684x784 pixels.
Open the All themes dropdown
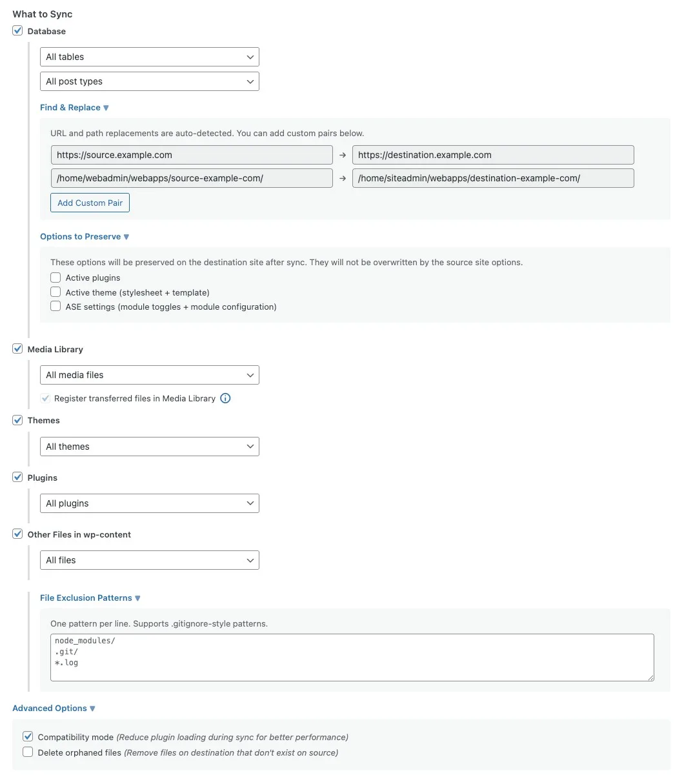[x=149, y=447]
